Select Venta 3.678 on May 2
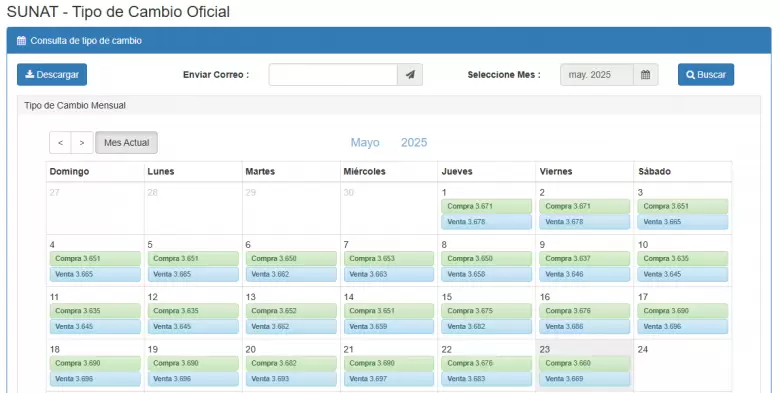The image size is (780, 393). (585, 222)
